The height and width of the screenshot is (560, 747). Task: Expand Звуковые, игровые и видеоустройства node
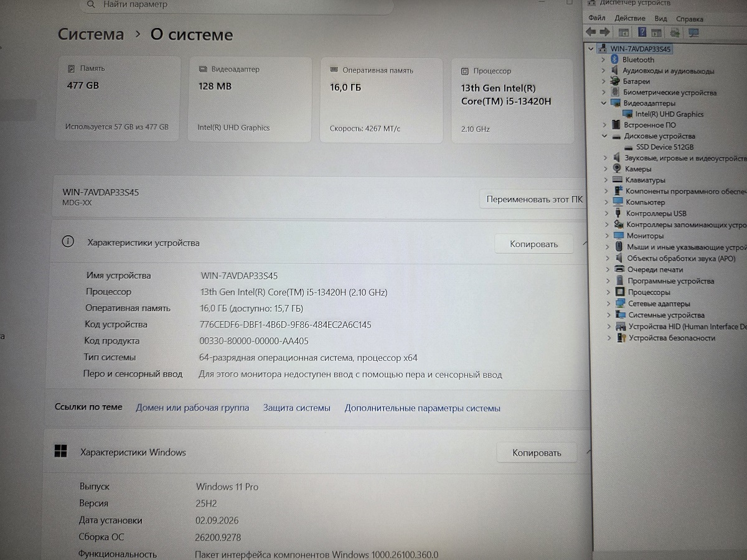click(x=605, y=158)
